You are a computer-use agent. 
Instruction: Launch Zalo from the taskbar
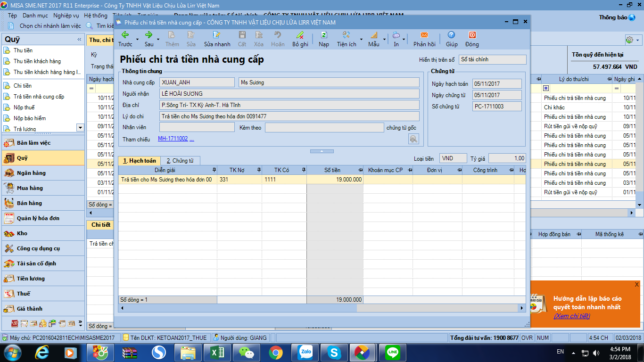(305, 352)
